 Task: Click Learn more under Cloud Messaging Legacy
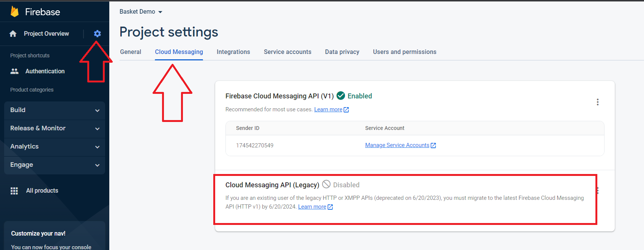pos(312,207)
